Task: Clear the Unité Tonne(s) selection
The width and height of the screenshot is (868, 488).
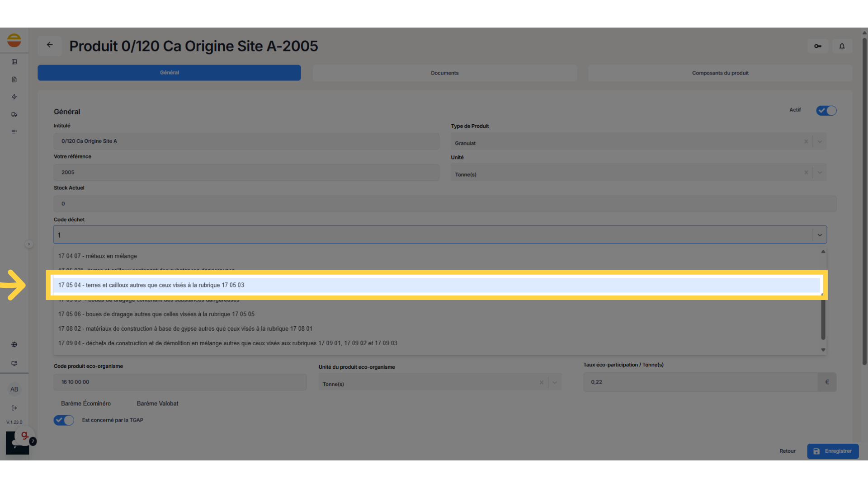Action: (806, 173)
